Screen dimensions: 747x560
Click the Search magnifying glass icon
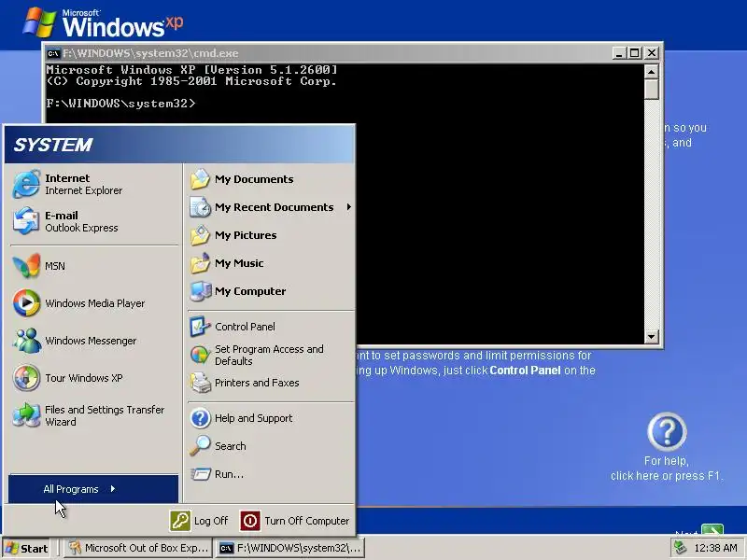click(x=200, y=446)
